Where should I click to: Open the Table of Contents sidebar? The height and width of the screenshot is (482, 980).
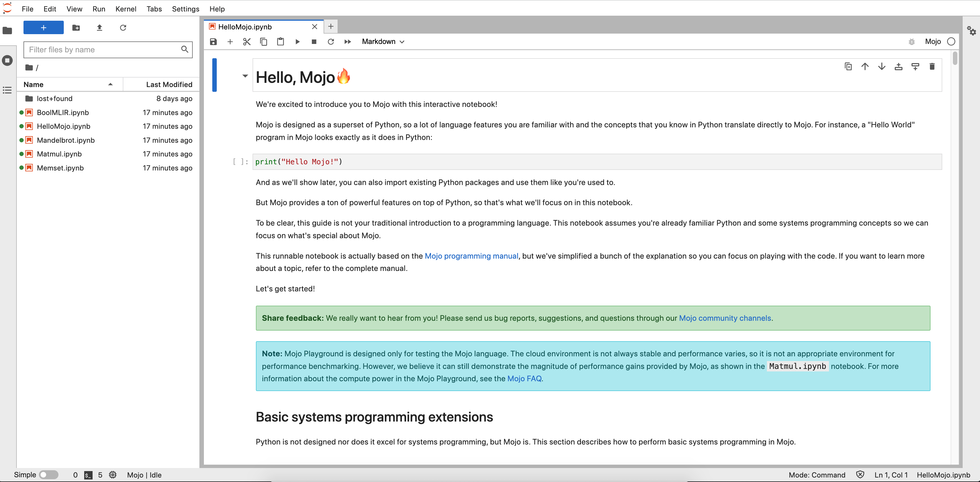[x=7, y=90]
